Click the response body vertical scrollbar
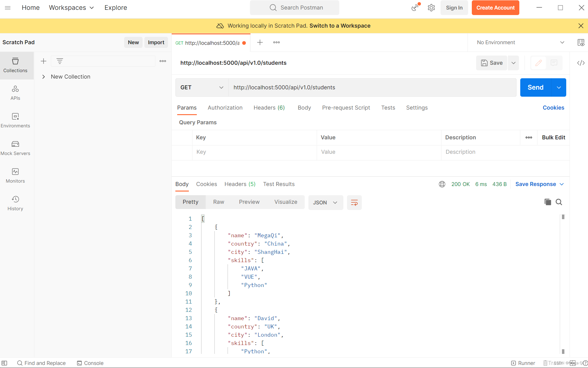The image size is (588, 368). [563, 284]
